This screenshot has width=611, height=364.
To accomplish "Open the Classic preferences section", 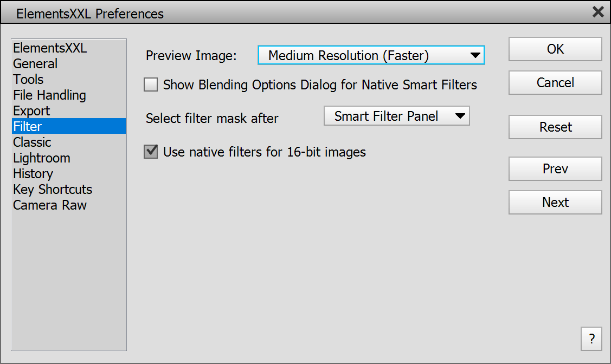I will click(32, 142).
